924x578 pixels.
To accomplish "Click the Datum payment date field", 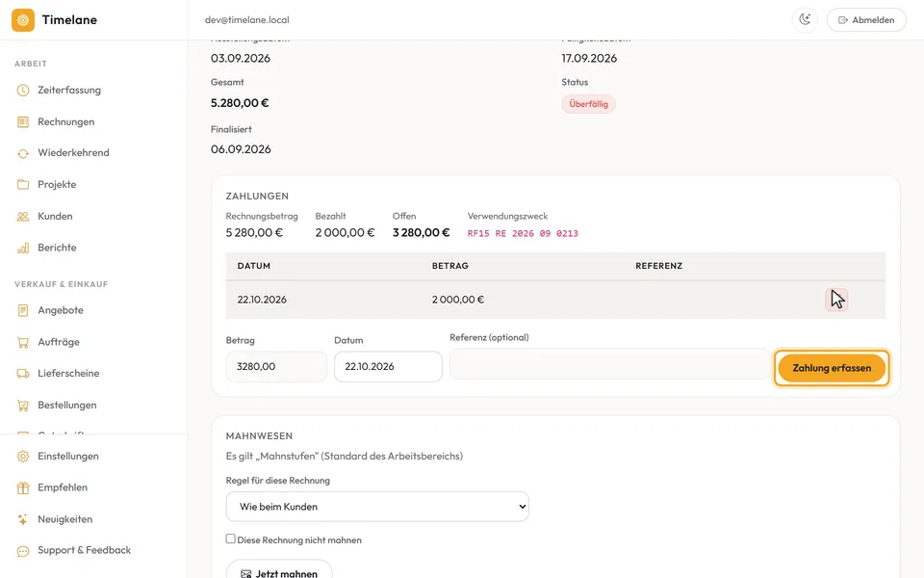I will click(x=388, y=367).
